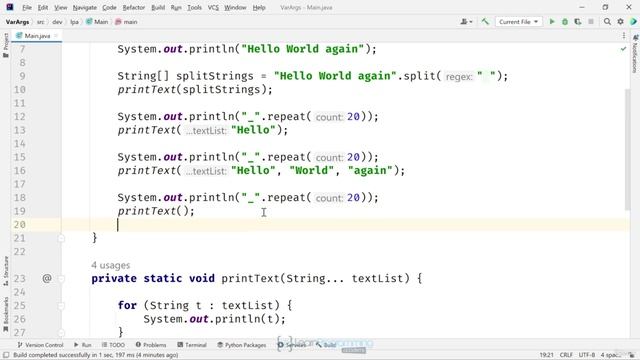This screenshot has height=360, width=640.
Task: Open the Build menu
Action: point(158,7)
